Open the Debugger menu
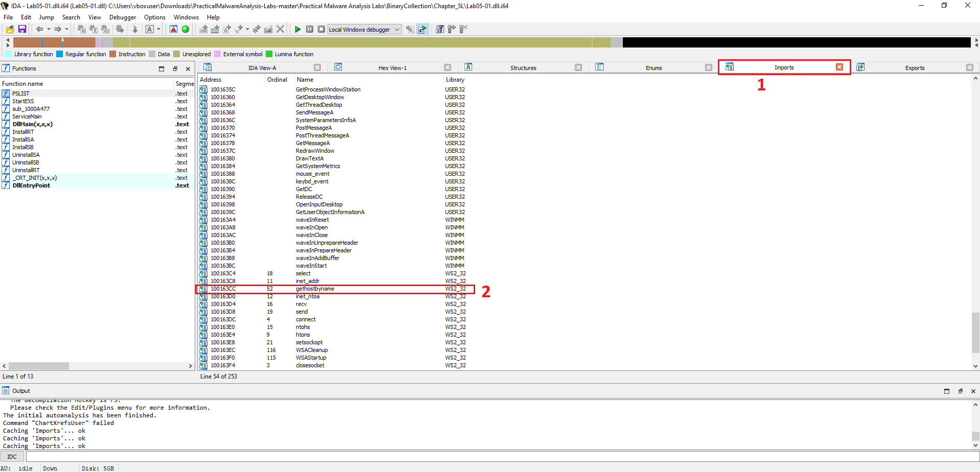 (x=123, y=17)
